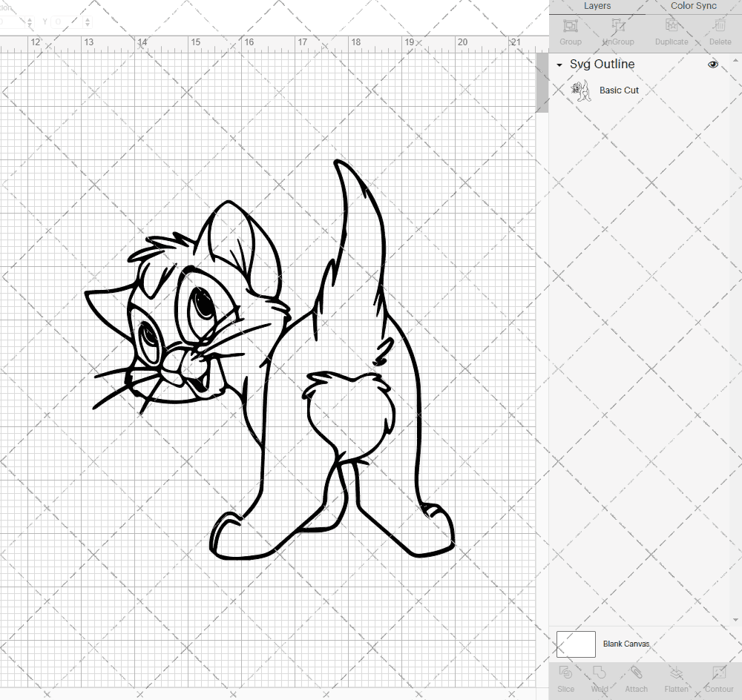Click the layers panel scroll down arrow

tap(735, 620)
